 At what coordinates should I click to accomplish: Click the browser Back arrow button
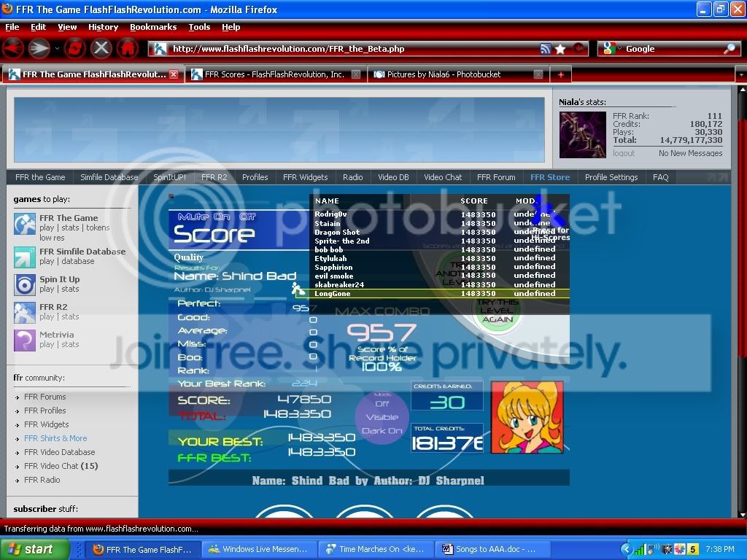pyautogui.click(x=14, y=49)
